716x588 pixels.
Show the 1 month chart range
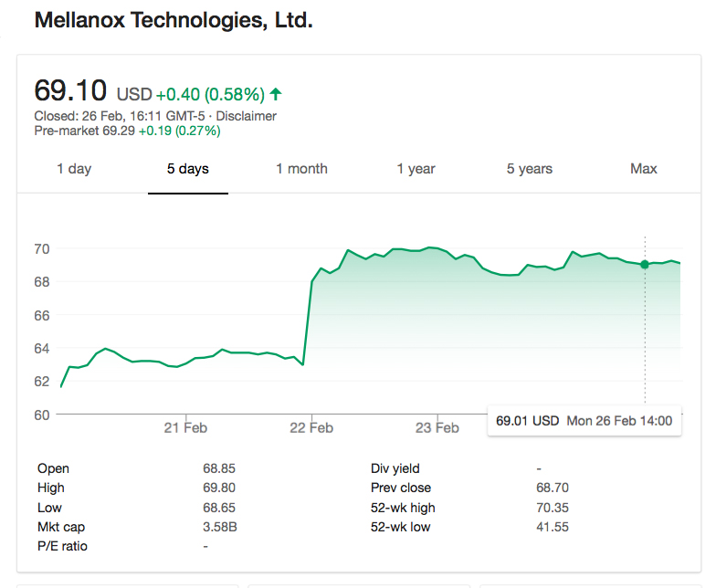(301, 169)
